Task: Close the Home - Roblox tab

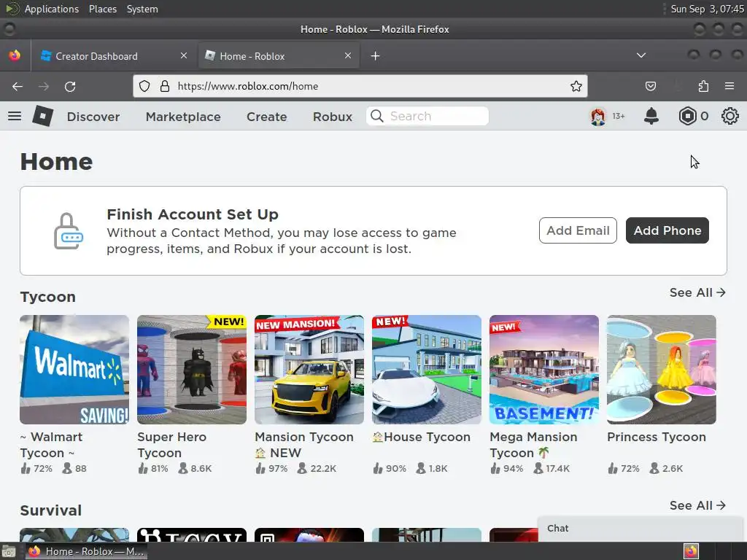Action: tap(348, 55)
